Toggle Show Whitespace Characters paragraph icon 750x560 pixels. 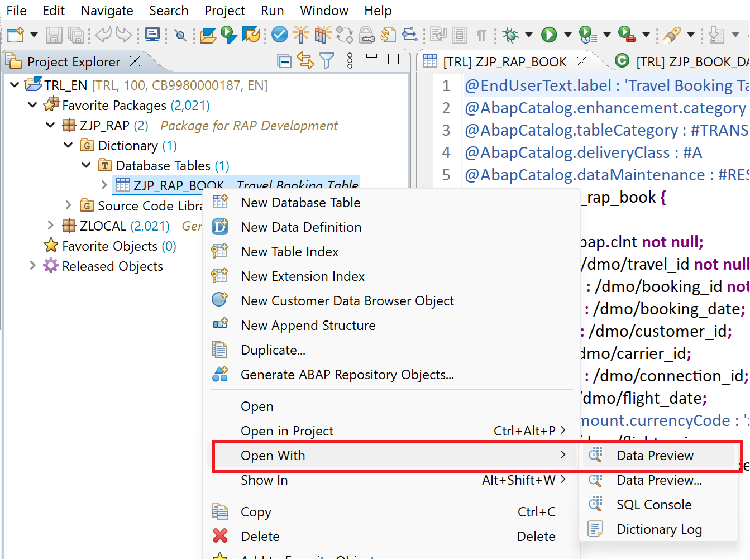point(481,35)
